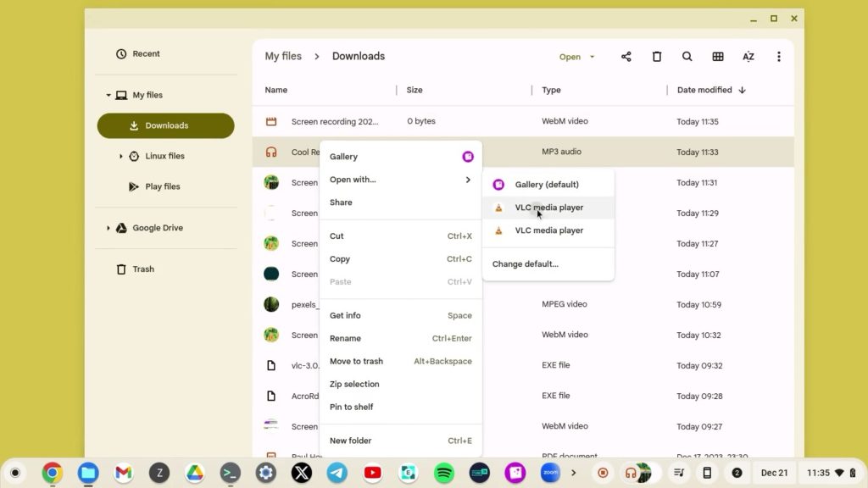Image resolution: width=868 pixels, height=488 pixels.
Task: Click the "MP3 audio" type cell
Action: (561, 152)
